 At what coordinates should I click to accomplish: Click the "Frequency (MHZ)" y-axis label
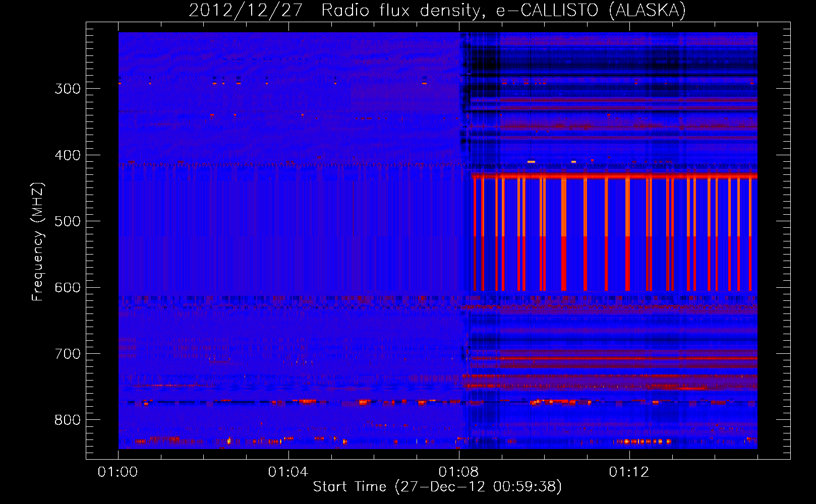(38, 242)
